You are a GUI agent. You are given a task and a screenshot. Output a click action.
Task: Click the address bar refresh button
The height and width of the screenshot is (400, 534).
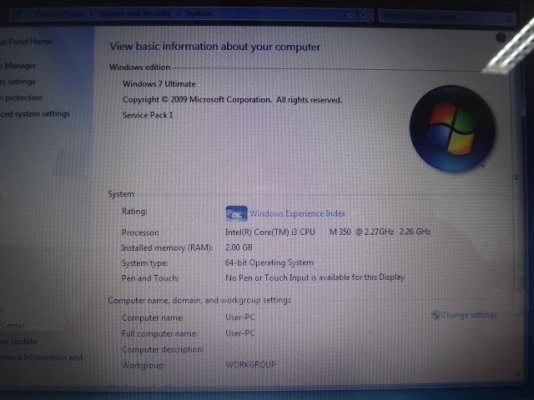[365, 16]
